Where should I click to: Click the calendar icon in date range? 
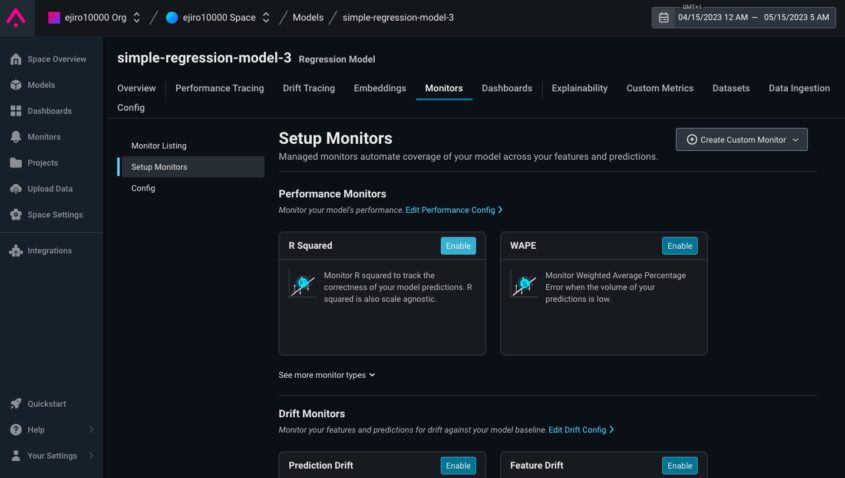(664, 17)
